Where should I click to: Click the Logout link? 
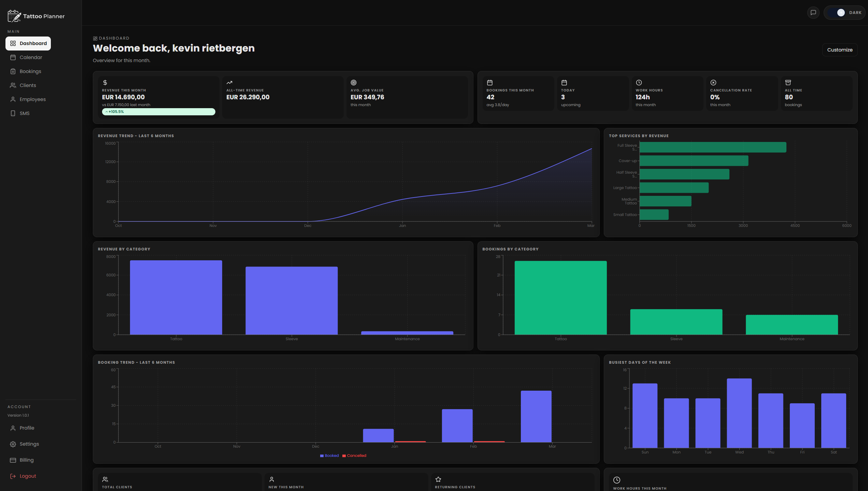point(28,476)
